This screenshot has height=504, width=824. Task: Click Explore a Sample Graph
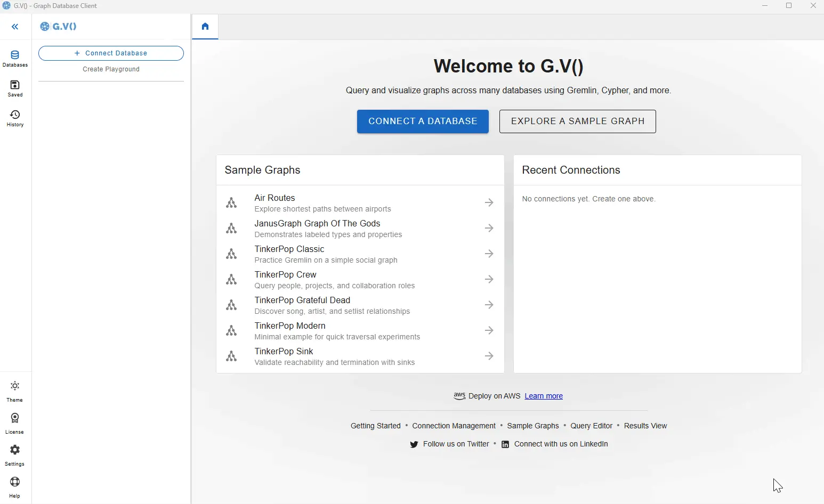pos(577,121)
